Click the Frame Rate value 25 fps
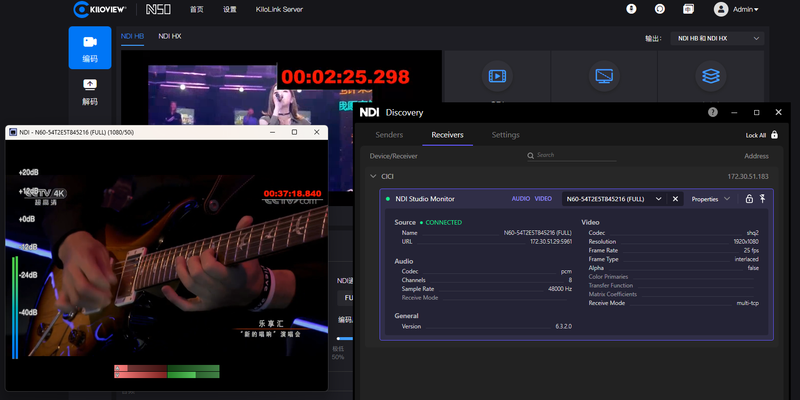The image size is (800, 400). point(751,251)
